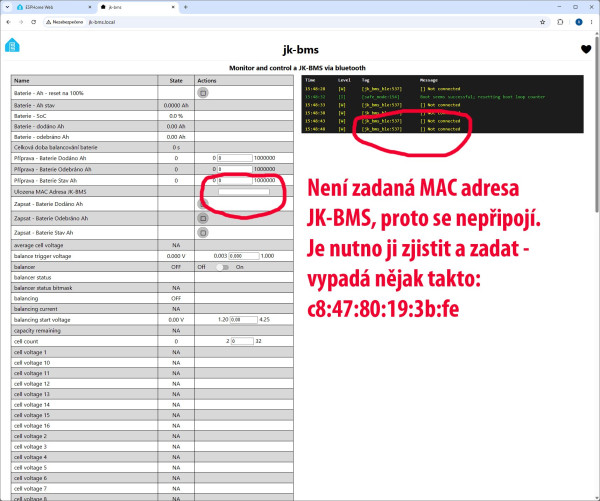Click the Tag header in the log
The width and height of the screenshot is (600, 501).
(x=365, y=80)
